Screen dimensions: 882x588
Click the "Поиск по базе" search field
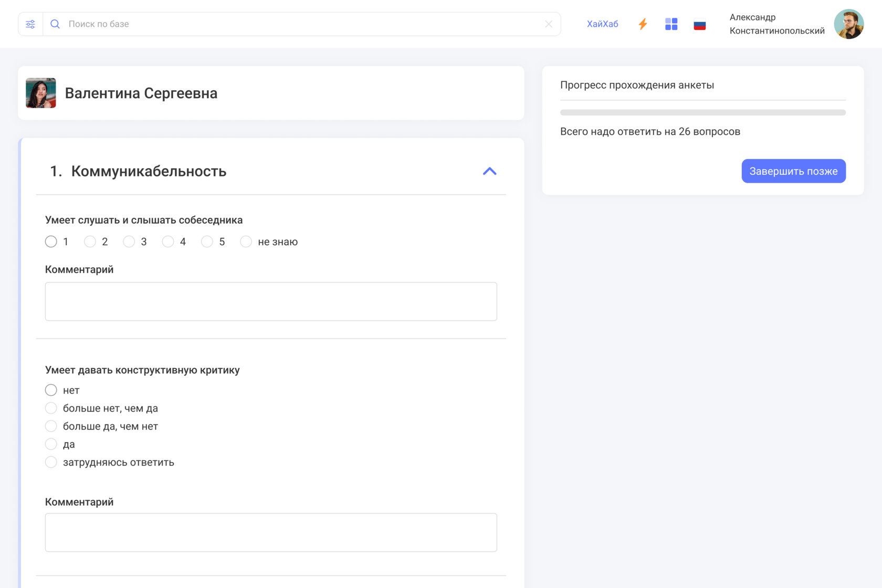click(299, 24)
